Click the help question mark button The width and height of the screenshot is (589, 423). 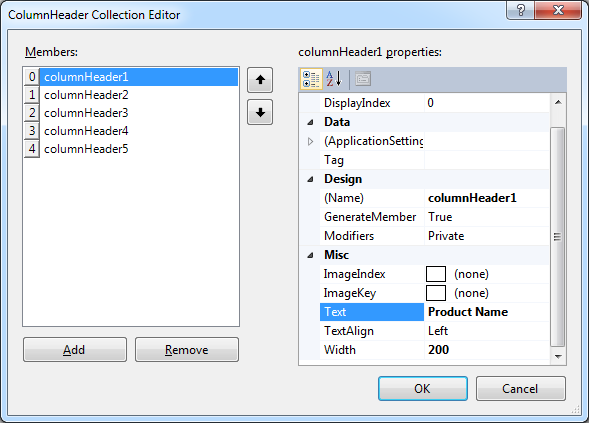[521, 10]
